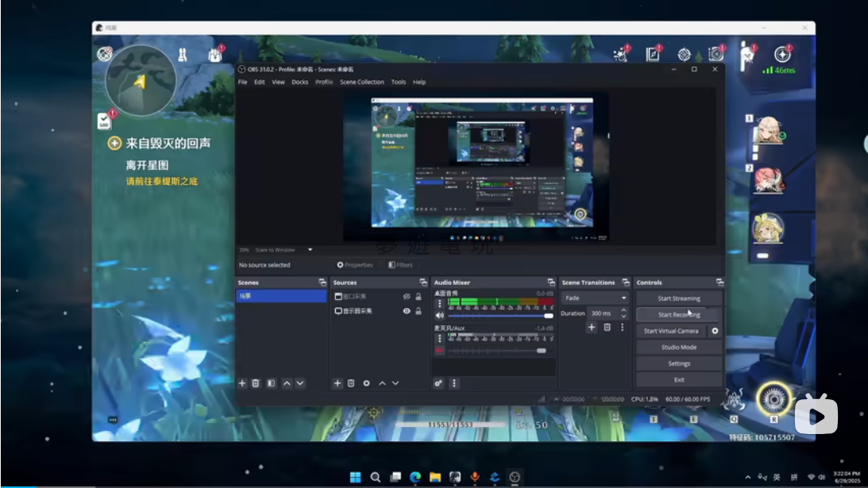
Task: Open the Scene Collection menu
Action: (x=361, y=82)
